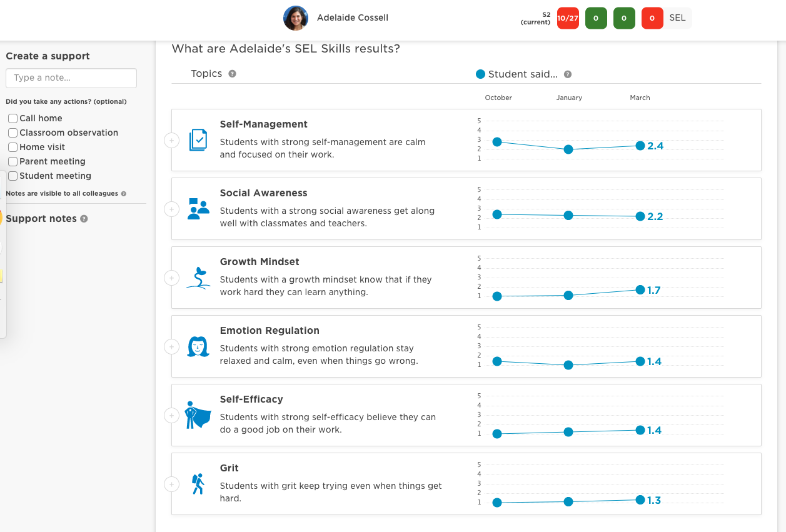The image size is (786, 532).
Task: Click Adelaide Cossell's profile photo
Action: (x=296, y=18)
